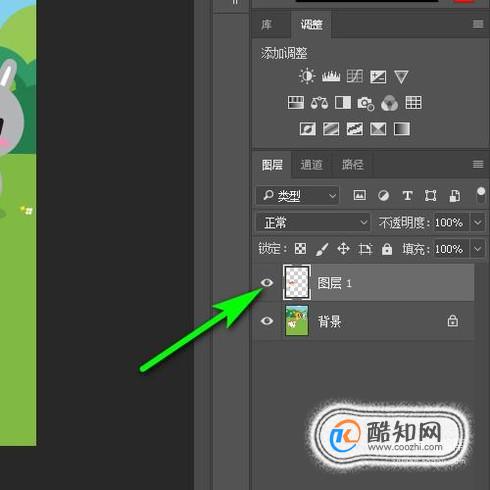Add a Levels adjustment

pos(331,76)
